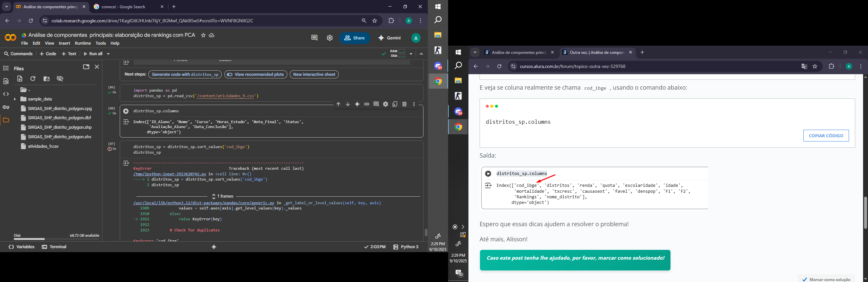Open tab search dropdown in the Alura window
868x282 pixels.
475,53
